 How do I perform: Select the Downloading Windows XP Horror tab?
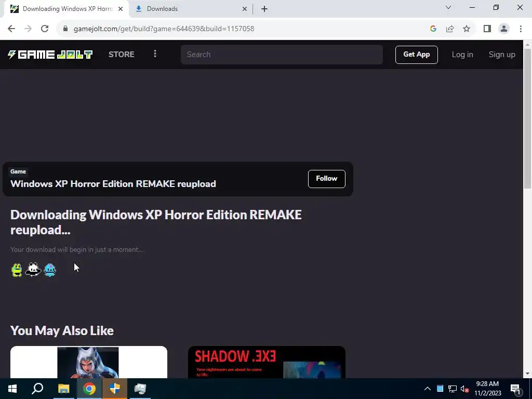point(67,9)
